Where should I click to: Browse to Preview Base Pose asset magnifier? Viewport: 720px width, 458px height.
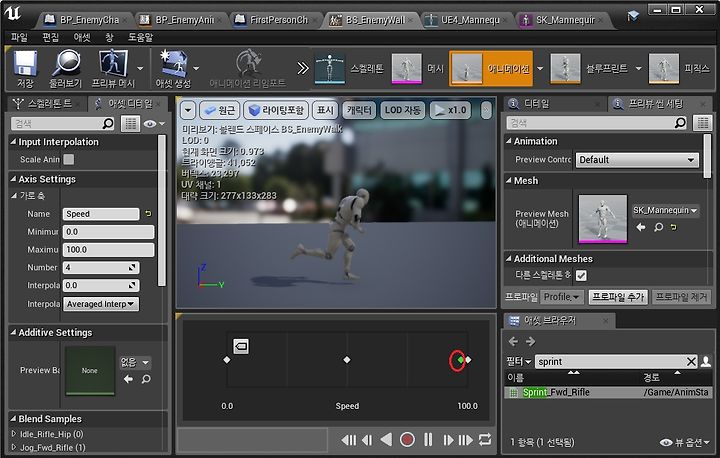click(146, 379)
